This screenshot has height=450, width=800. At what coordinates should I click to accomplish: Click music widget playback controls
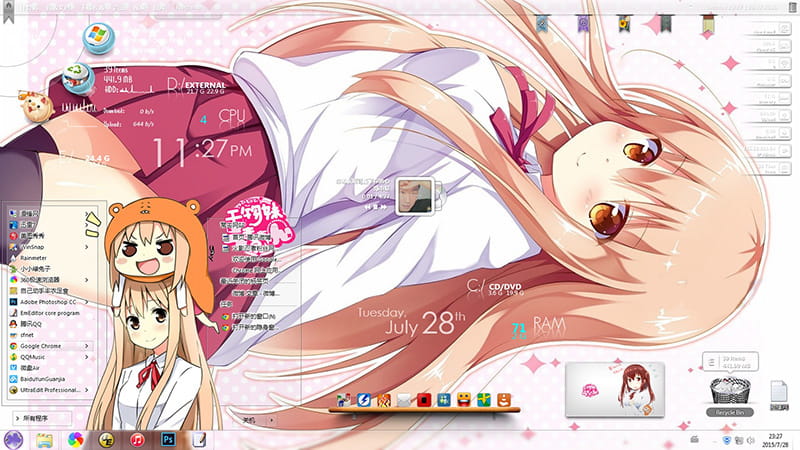point(375,207)
